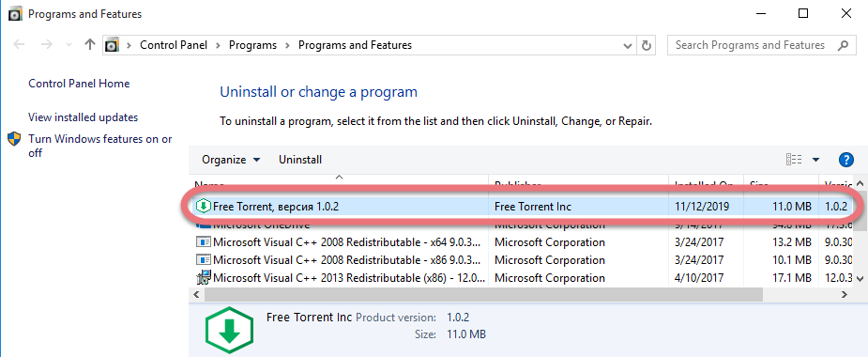The height and width of the screenshot is (357, 868).
Task: Click the Free Torrent green hexagon icon in the list
Action: click(x=204, y=207)
